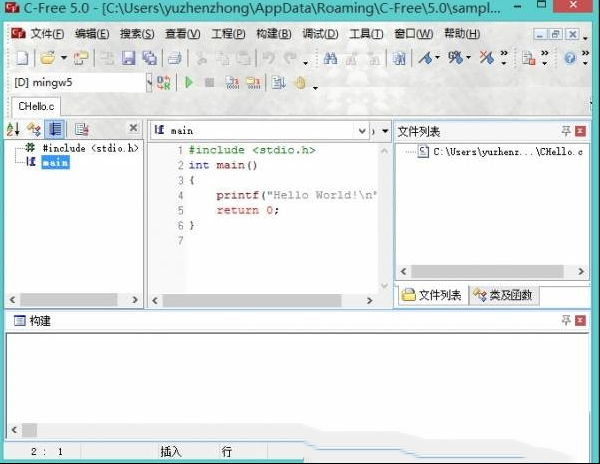
Task: Open the 搜索(S) menu
Action: click(137, 34)
